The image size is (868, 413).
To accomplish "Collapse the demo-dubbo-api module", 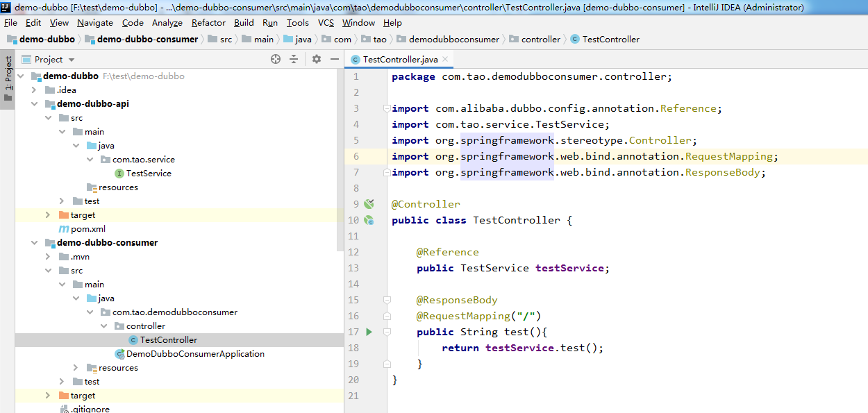I will 34,104.
